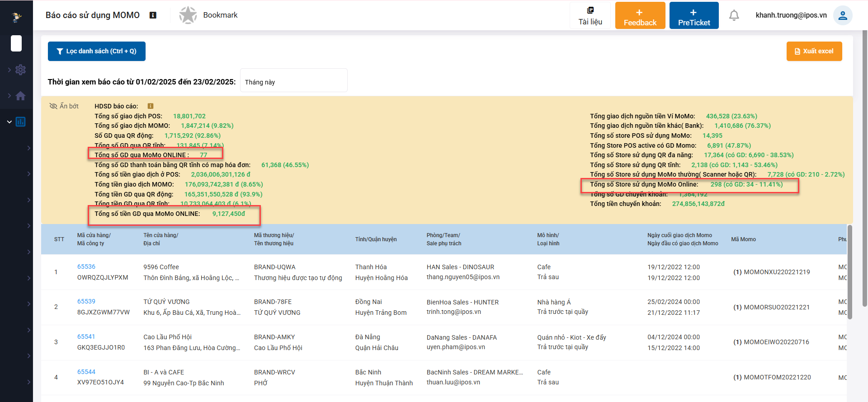The image size is (868, 402).
Task: Open the Bookmark label
Action: click(220, 15)
